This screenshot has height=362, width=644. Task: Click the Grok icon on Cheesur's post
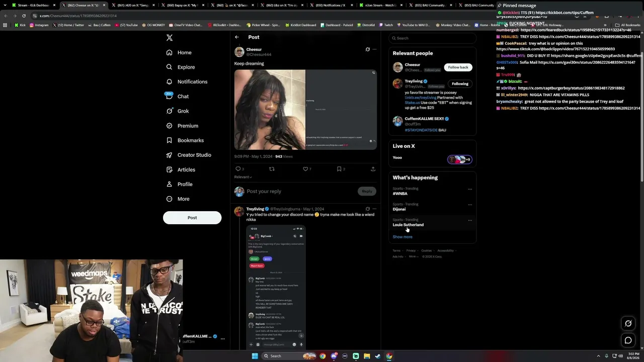[367, 49]
